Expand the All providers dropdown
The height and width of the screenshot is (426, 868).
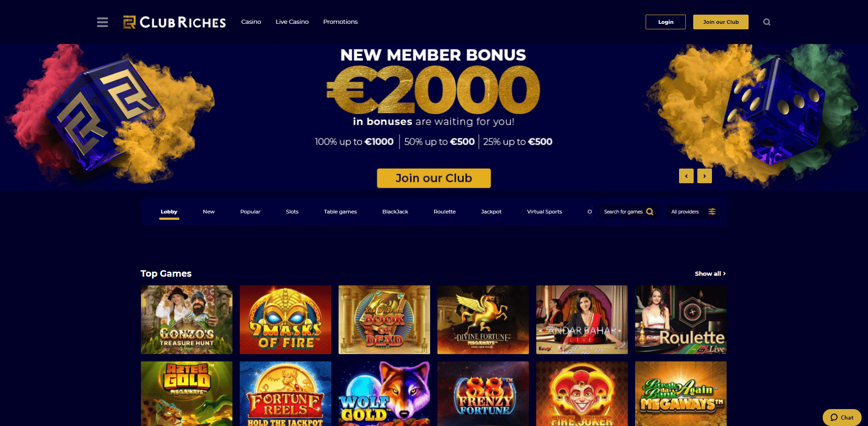tap(693, 212)
